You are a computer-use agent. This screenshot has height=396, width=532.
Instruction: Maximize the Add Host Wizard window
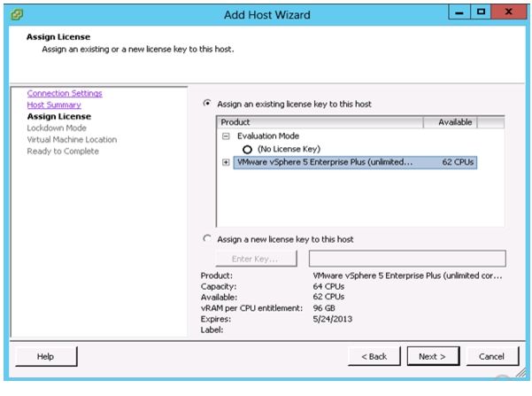point(481,12)
